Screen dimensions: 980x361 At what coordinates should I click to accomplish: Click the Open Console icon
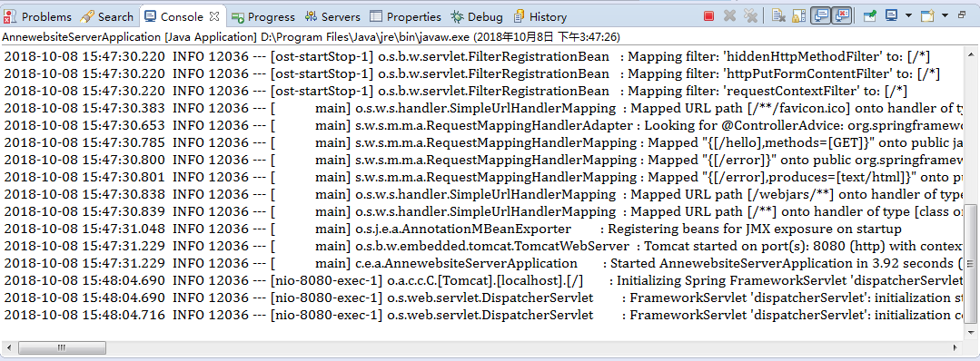[x=928, y=16]
